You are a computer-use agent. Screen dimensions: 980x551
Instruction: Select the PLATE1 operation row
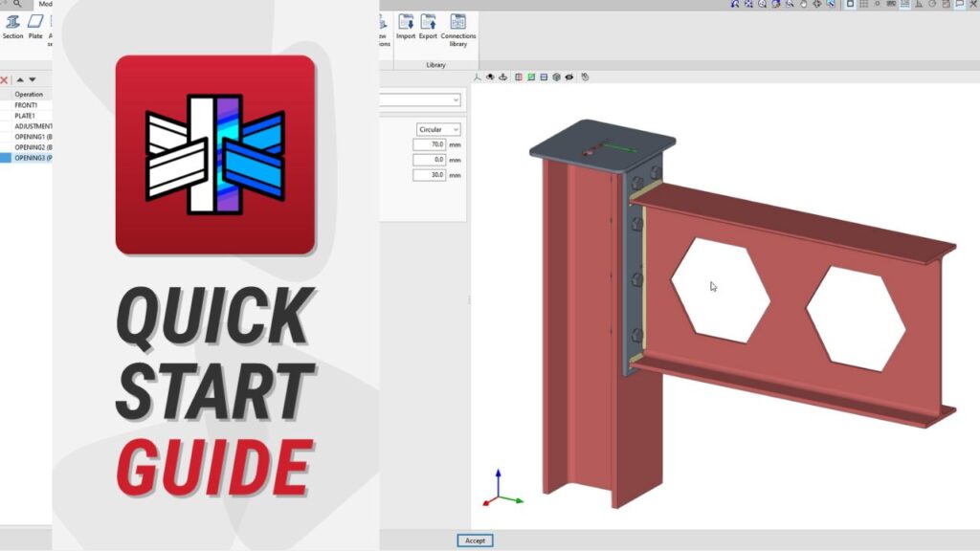coord(27,116)
